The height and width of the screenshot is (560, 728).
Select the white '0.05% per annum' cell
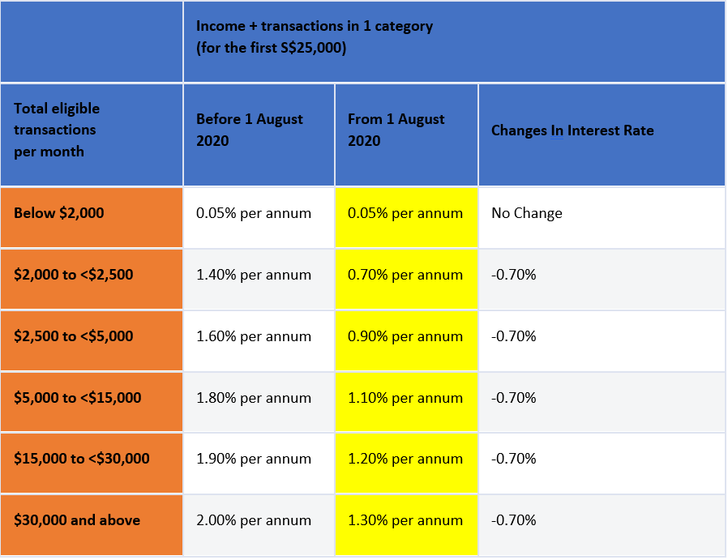tap(254, 213)
